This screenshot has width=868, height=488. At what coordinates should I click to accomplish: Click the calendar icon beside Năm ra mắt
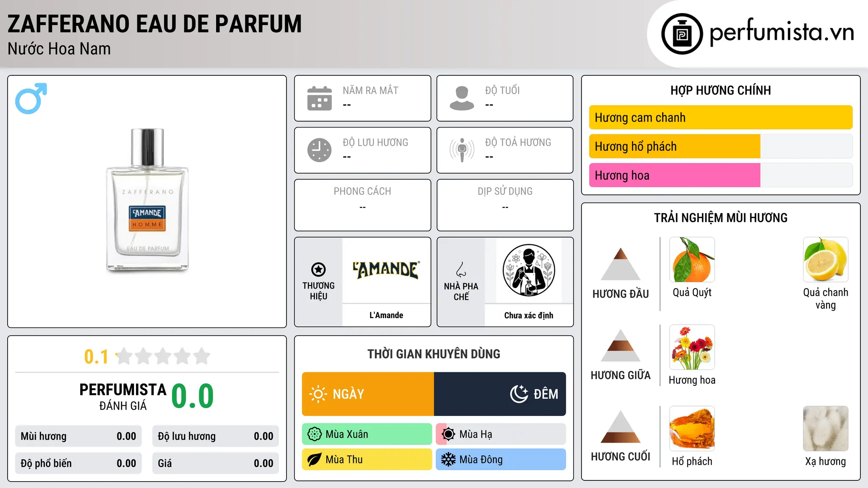(x=320, y=98)
